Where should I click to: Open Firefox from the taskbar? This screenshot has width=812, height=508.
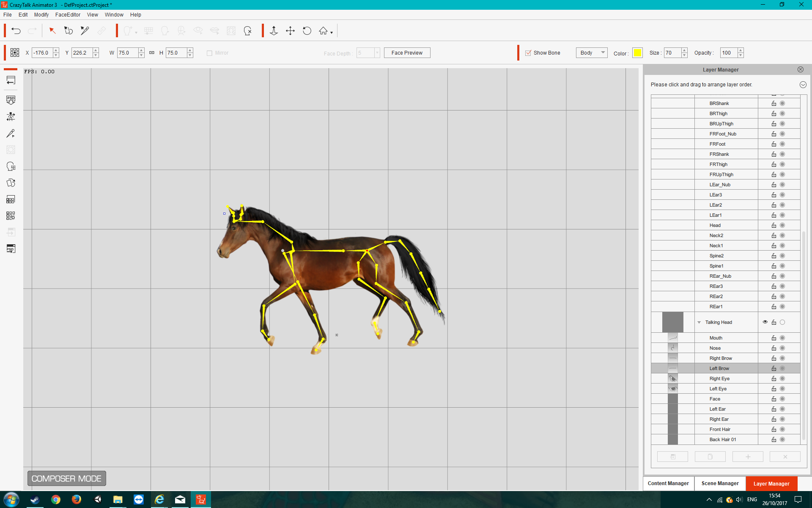[77, 500]
